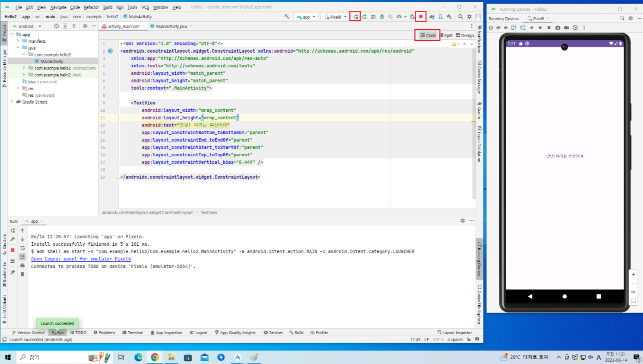Open the Build menu
Viewport: 643px width, 364px height.
[108, 7]
